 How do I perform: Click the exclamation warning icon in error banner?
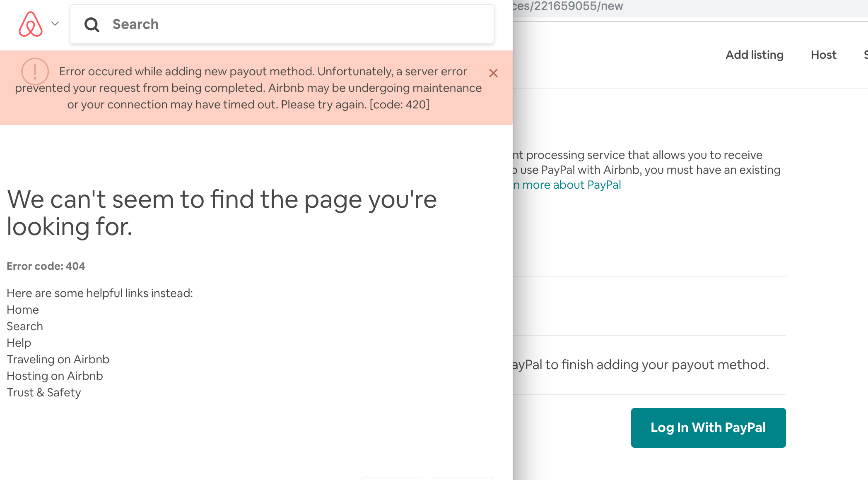pyautogui.click(x=35, y=71)
